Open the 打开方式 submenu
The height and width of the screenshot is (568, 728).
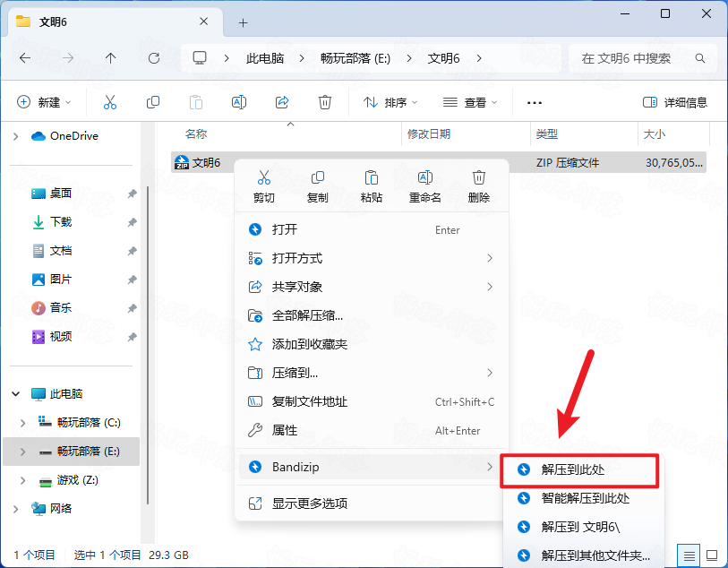(x=372, y=258)
